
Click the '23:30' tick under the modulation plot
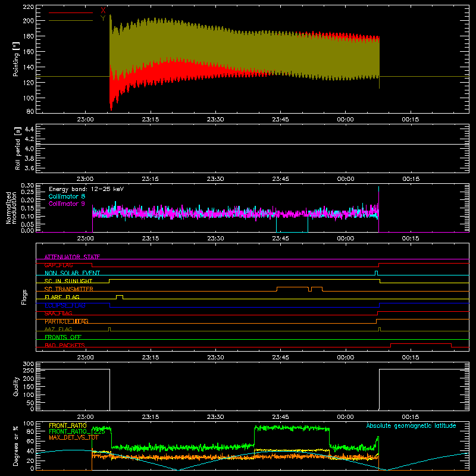215,239
